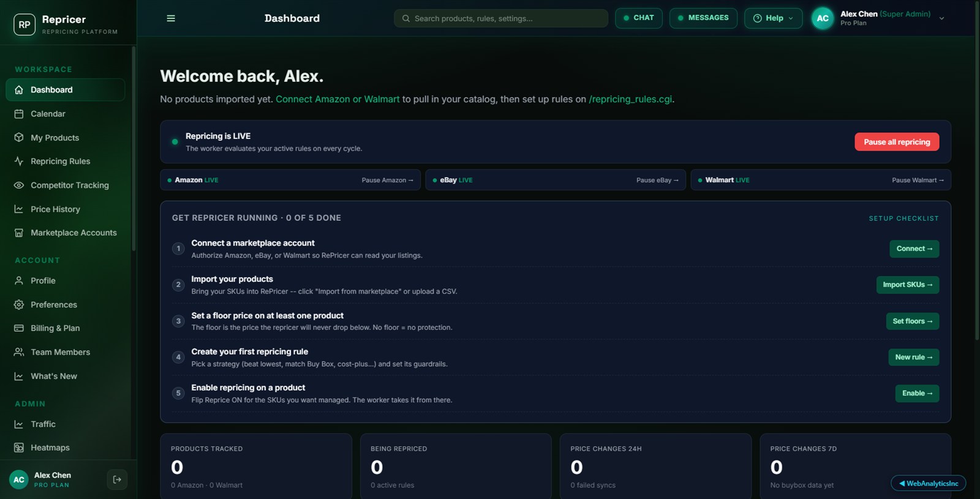Focus the search products, rules, settings field
Screen dimensions: 980x499
[x=501, y=18]
